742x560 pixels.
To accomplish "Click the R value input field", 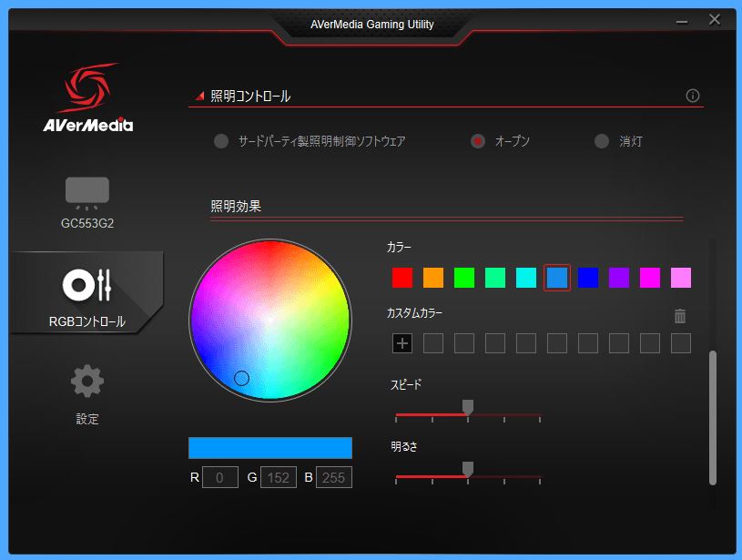I will coord(220,477).
